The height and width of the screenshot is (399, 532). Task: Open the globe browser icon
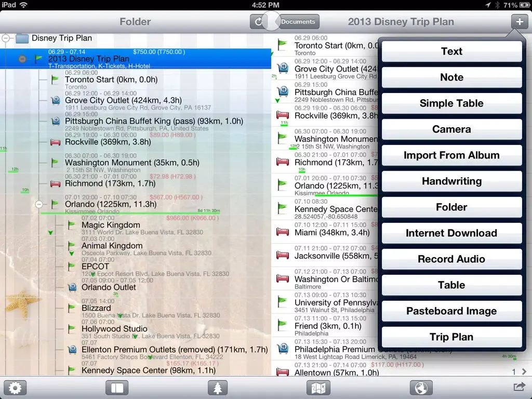point(421,388)
